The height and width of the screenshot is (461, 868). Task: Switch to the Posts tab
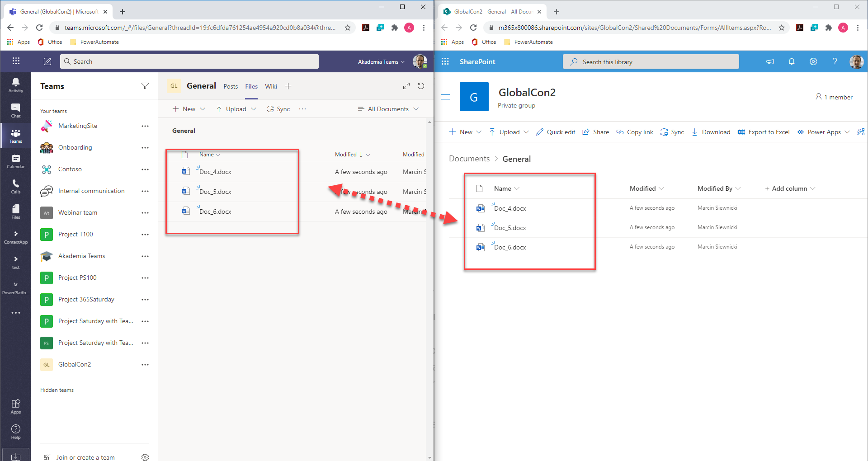pyautogui.click(x=231, y=86)
